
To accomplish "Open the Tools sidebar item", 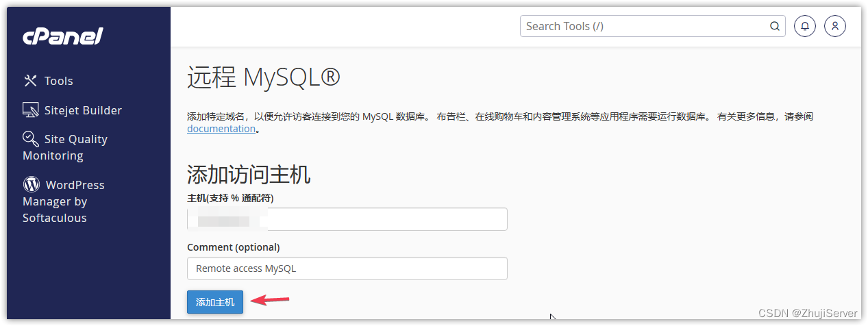I will coord(48,81).
